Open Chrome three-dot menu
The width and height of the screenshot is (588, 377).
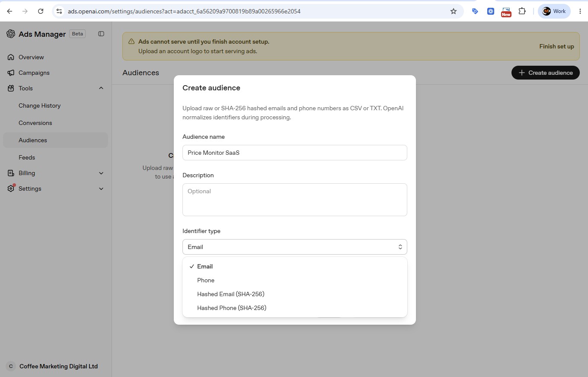580,11
